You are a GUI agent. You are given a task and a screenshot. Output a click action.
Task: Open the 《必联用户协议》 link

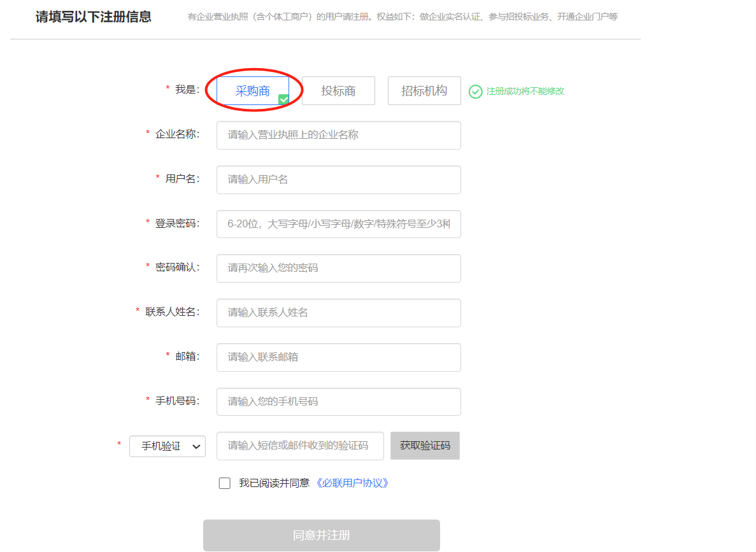(x=352, y=483)
